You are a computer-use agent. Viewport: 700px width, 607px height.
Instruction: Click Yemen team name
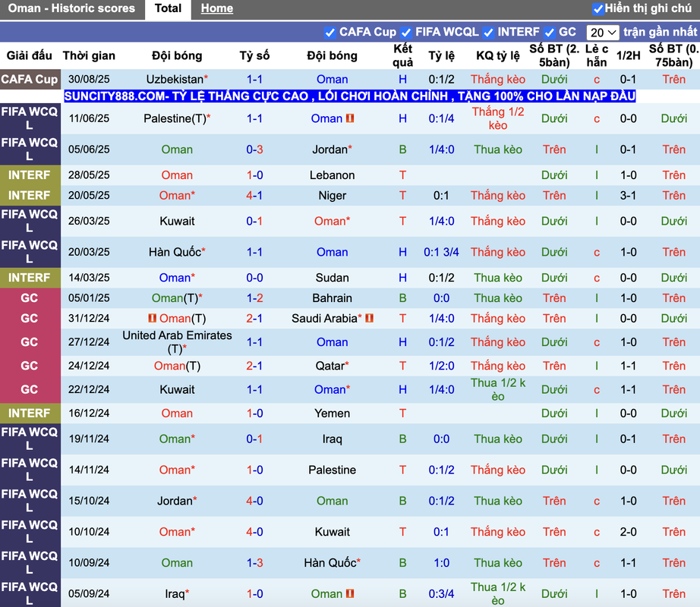[x=332, y=414]
